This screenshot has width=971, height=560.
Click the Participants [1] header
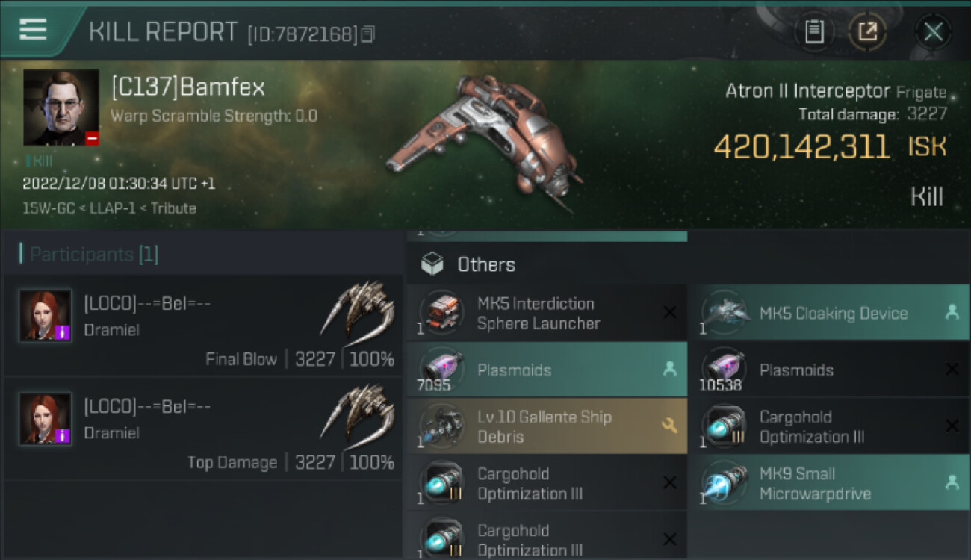coord(94,255)
